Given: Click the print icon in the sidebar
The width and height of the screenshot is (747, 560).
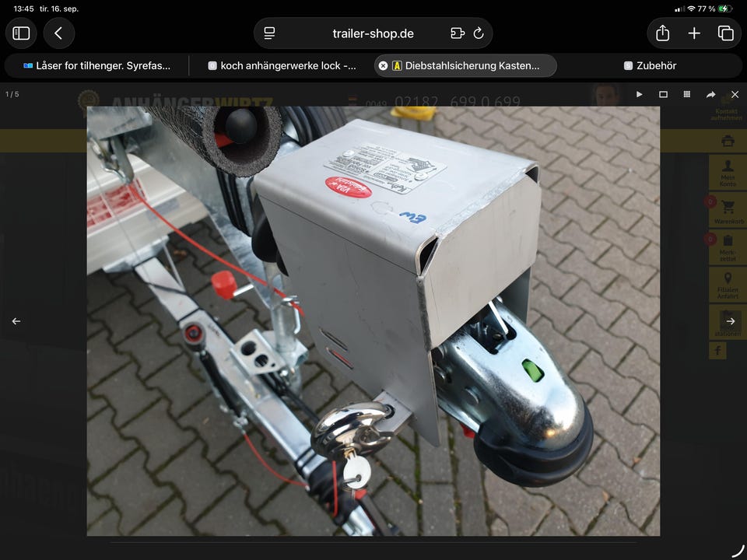Looking at the screenshot, I should [x=728, y=142].
